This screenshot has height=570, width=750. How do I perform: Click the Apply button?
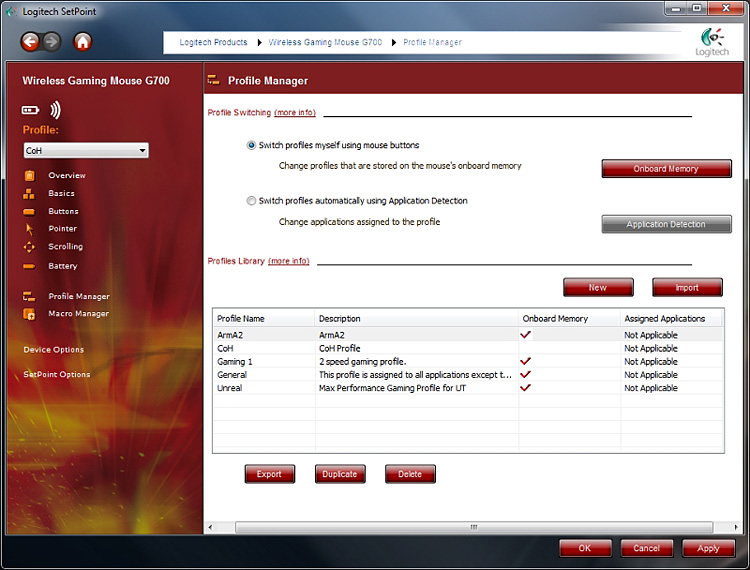click(x=708, y=548)
